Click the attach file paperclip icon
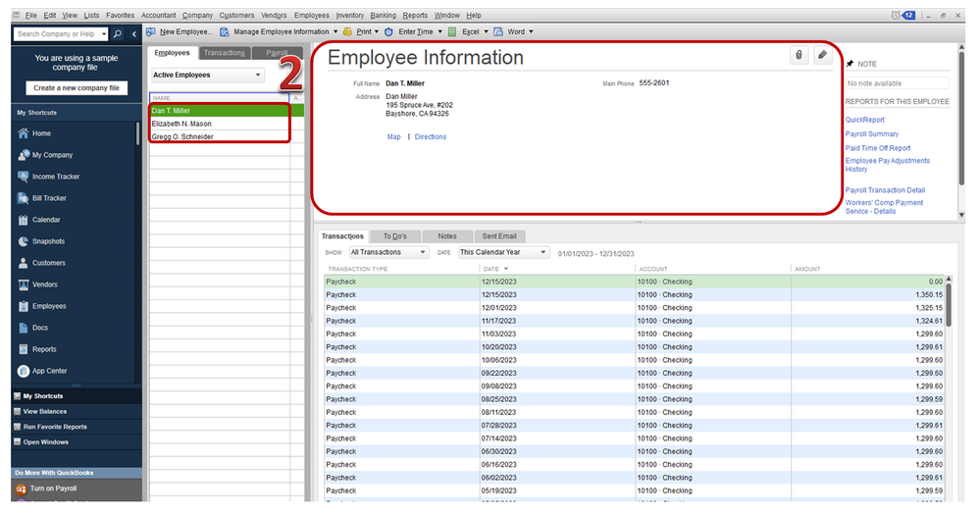Viewport: 980px width, 514px height. (x=799, y=55)
